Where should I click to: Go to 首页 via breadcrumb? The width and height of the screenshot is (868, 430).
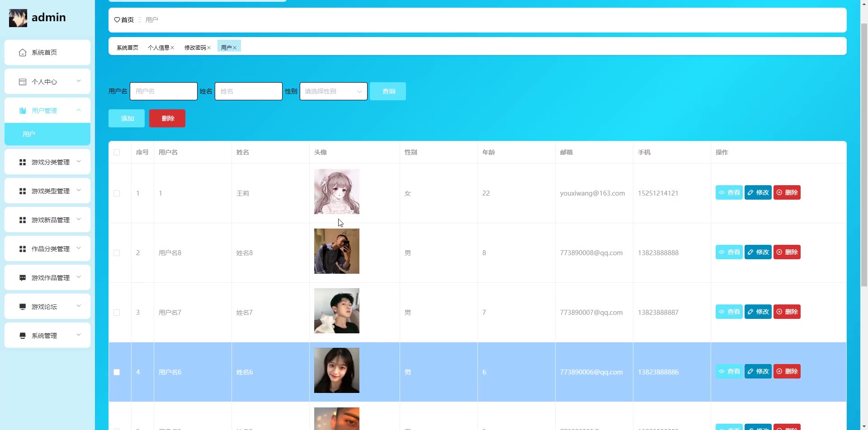pyautogui.click(x=127, y=20)
